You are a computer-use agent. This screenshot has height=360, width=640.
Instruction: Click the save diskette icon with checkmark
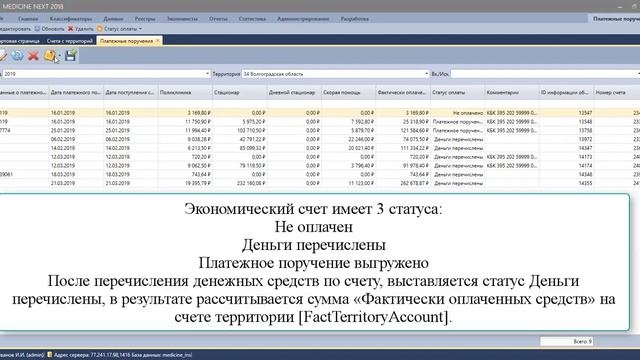coord(71,56)
